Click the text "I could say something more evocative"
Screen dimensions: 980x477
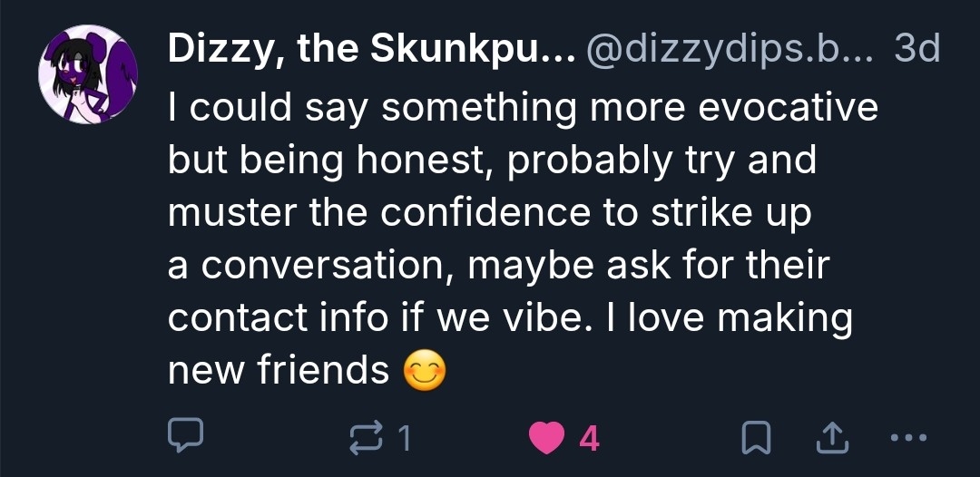click(523, 108)
